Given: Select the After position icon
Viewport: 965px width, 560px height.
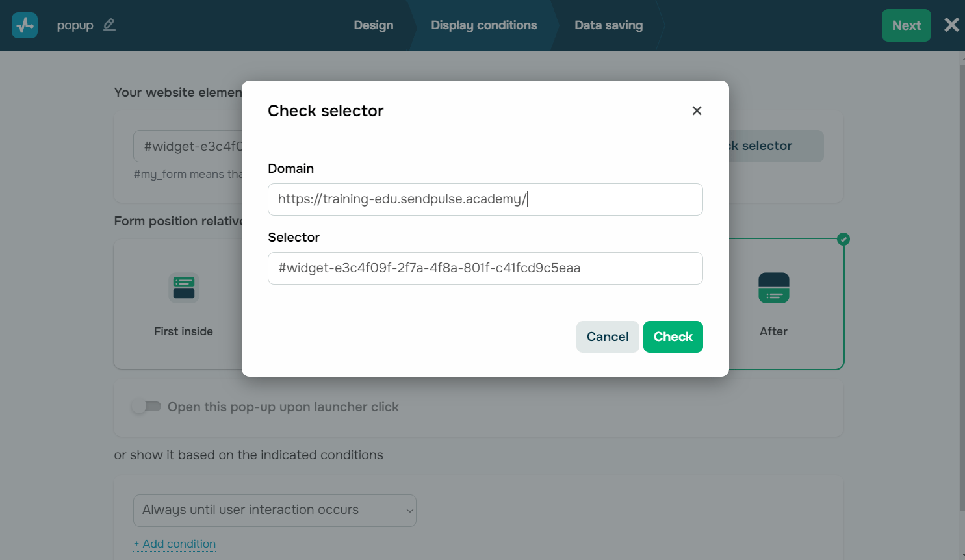Looking at the screenshot, I should click(773, 288).
